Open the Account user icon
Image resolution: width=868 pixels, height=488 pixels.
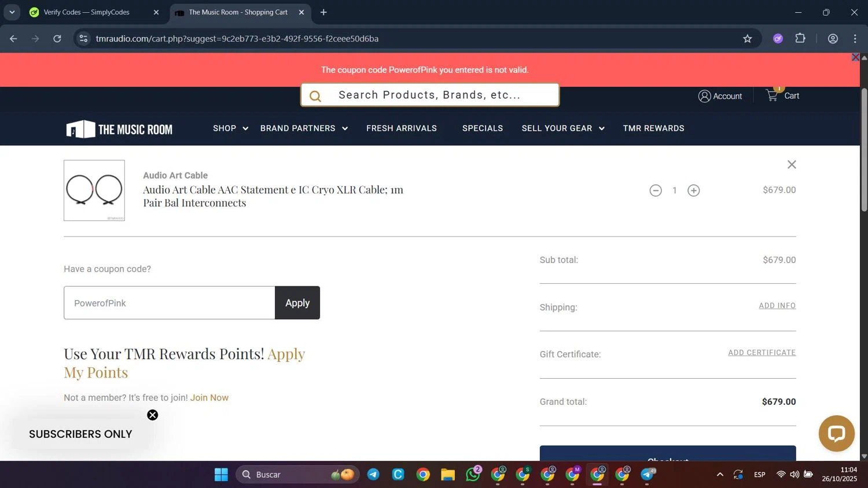[x=704, y=96]
